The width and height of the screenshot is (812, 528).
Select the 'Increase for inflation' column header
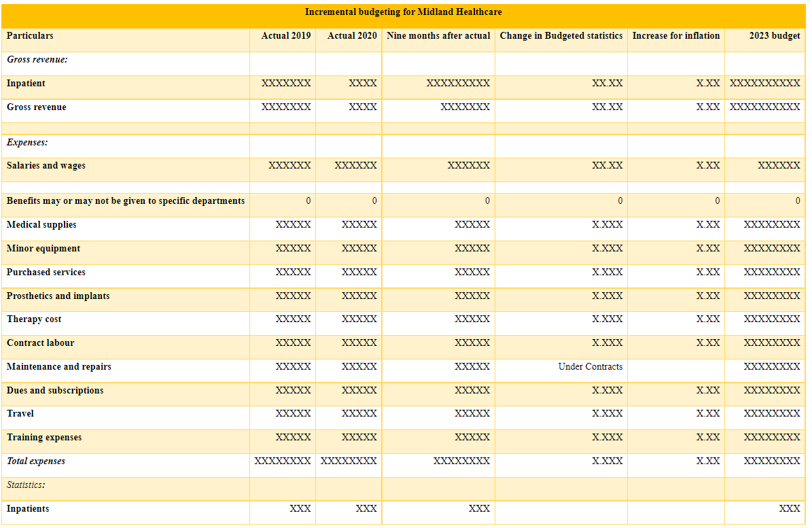676,36
